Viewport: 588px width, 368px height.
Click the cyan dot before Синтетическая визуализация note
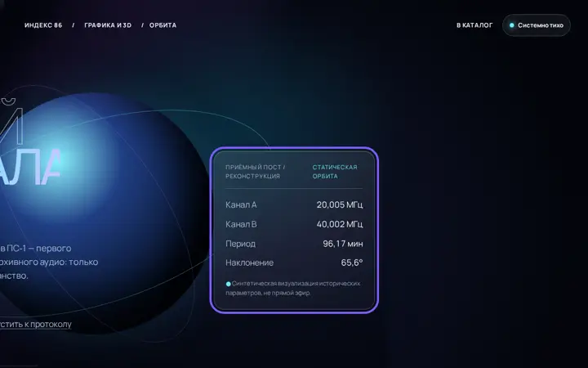click(x=228, y=284)
